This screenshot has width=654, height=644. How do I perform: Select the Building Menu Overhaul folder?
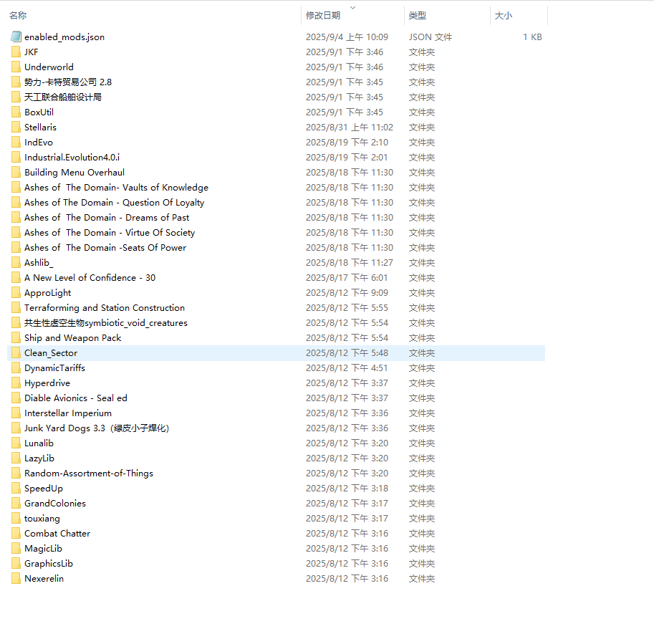(74, 172)
